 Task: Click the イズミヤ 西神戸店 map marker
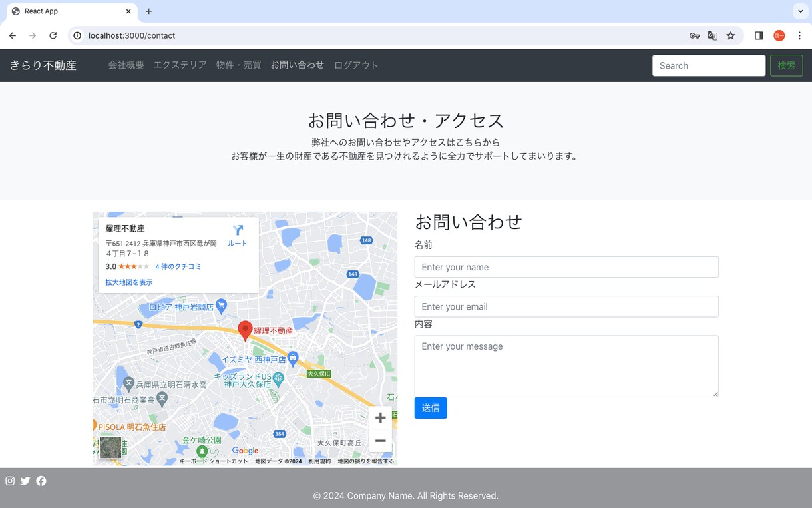293,358
